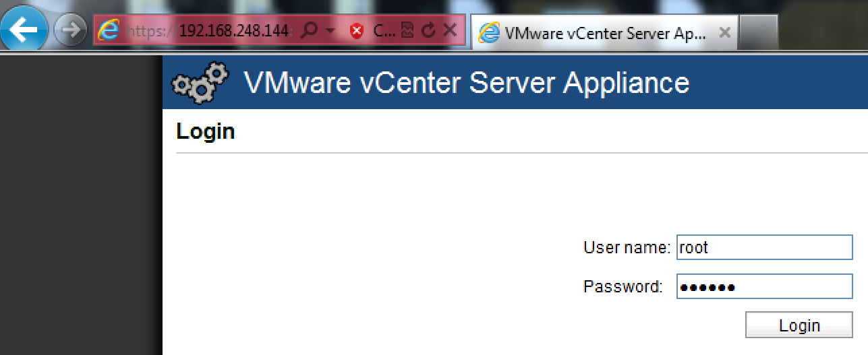Click the Internet Explorer icon in address bar

pyautogui.click(x=109, y=30)
